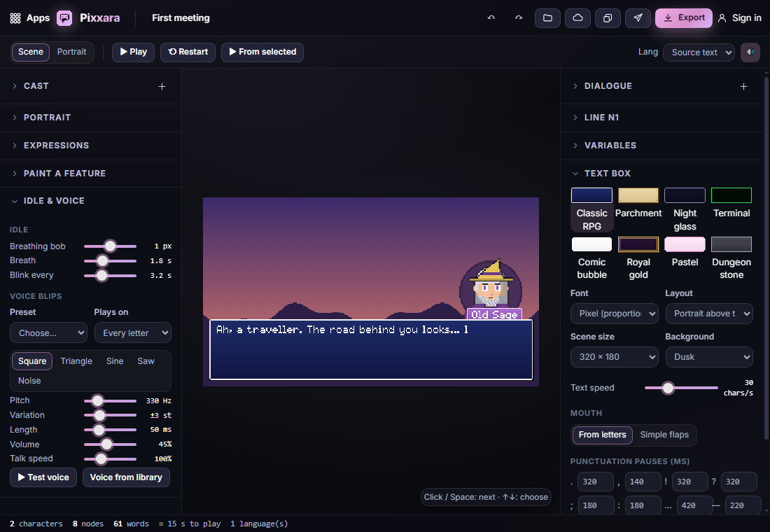
Task: Click the Play button
Action: click(x=134, y=52)
